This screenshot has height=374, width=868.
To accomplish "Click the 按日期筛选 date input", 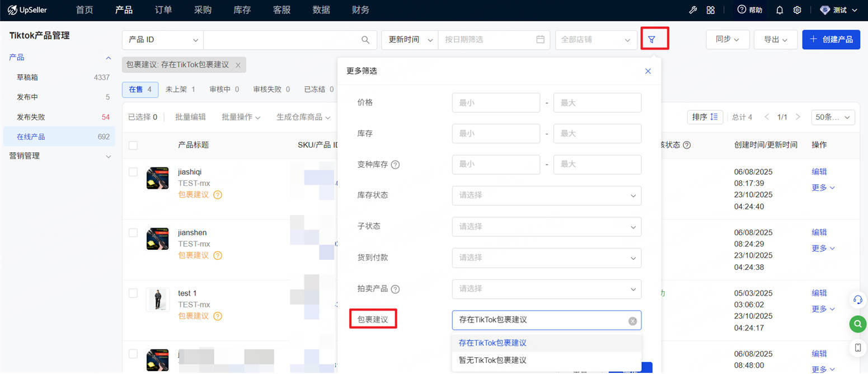I will [494, 40].
